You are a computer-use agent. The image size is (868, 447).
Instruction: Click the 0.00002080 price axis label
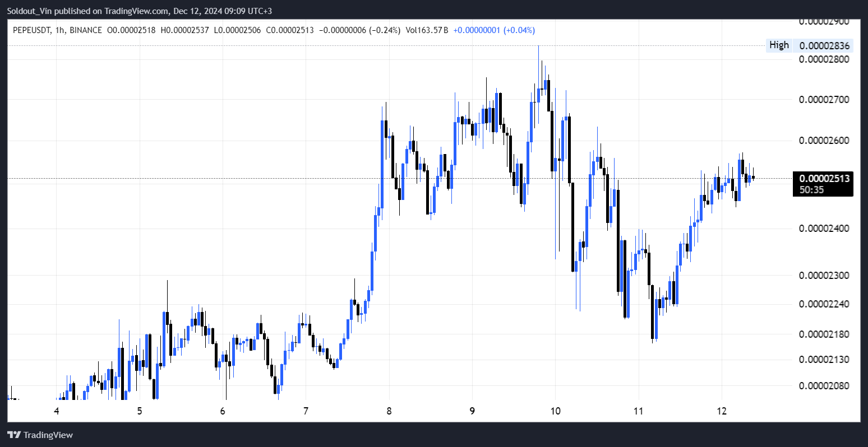(824, 386)
